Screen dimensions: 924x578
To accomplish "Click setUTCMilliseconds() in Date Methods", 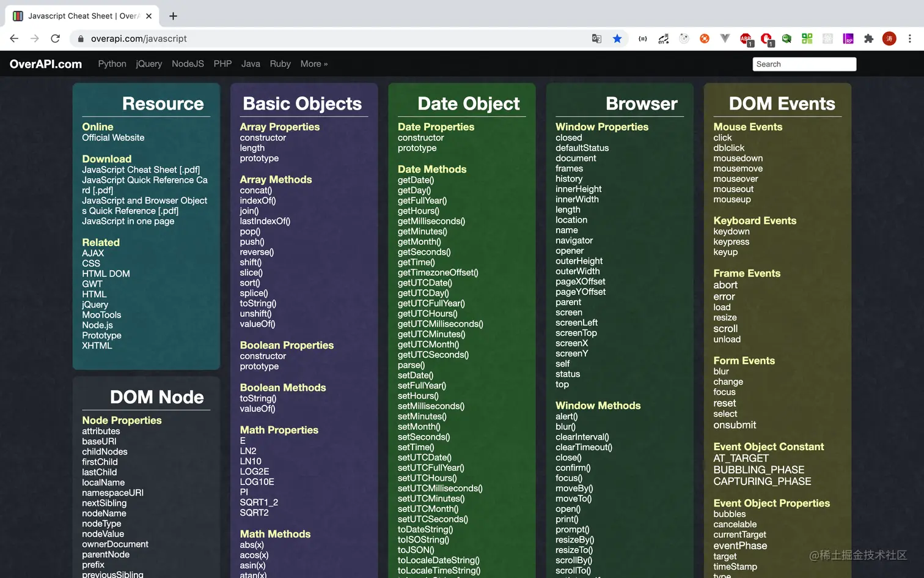I will [x=440, y=488].
